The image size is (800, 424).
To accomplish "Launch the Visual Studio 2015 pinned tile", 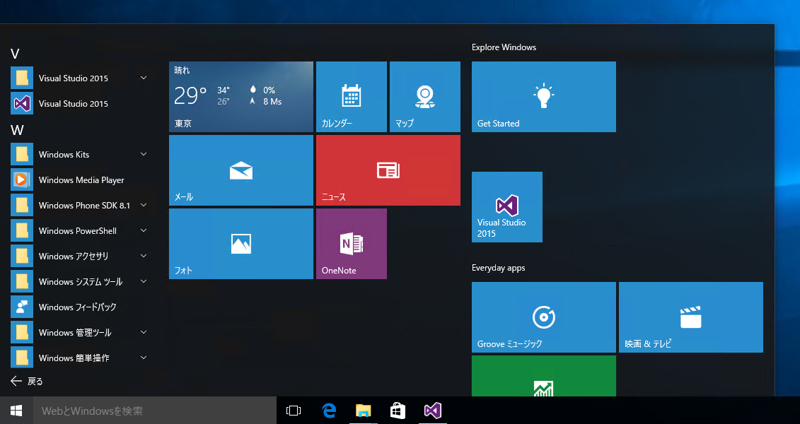I will (x=507, y=207).
